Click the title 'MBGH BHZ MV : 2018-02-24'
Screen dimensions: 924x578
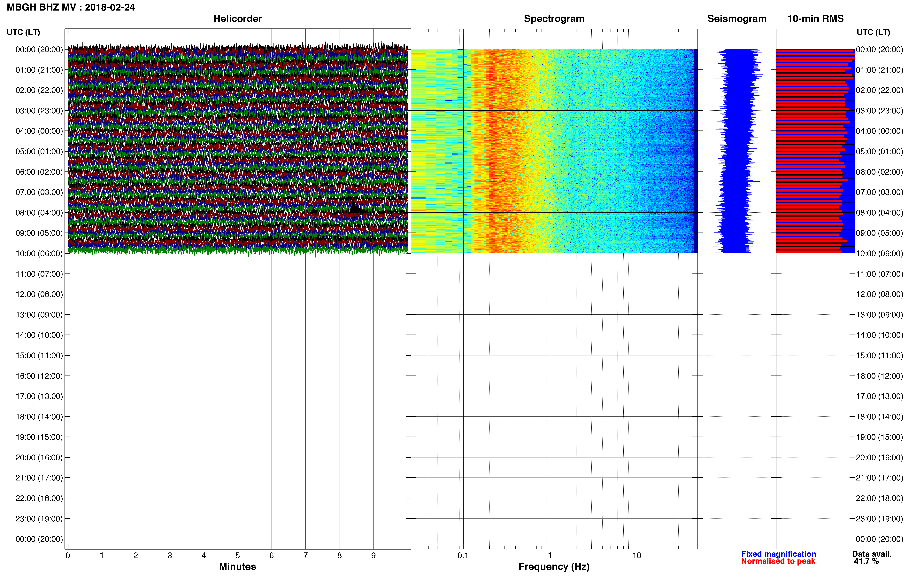(71, 7)
